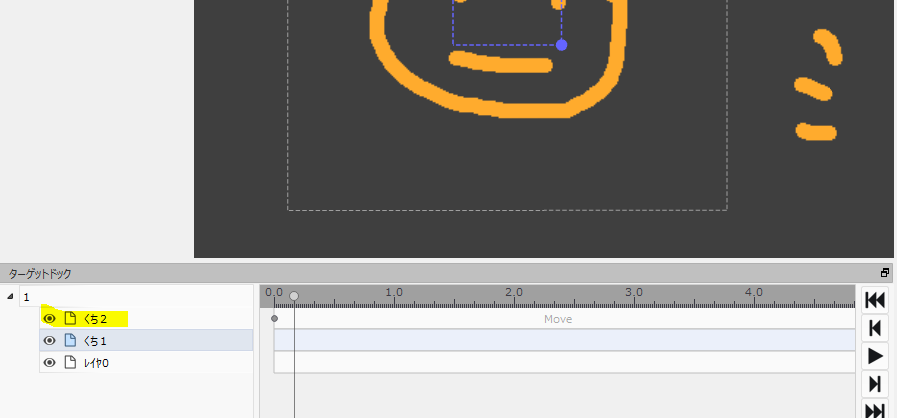This screenshot has width=897, height=418.
Task: Click the 2.0 mark on timeline ruler
Action: tap(514, 292)
